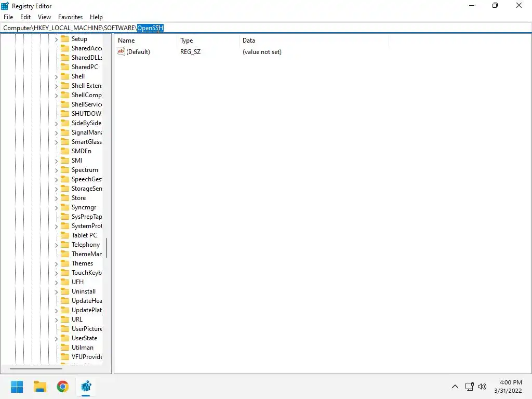532x399 pixels.
Task: Select the SharedPC folder icon
Action: [65, 67]
